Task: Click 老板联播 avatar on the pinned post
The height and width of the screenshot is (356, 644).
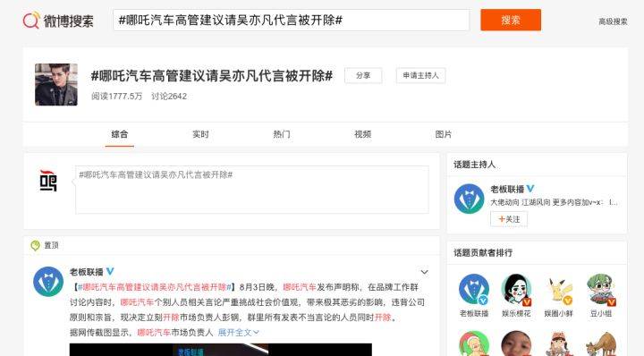Action: tap(48, 281)
